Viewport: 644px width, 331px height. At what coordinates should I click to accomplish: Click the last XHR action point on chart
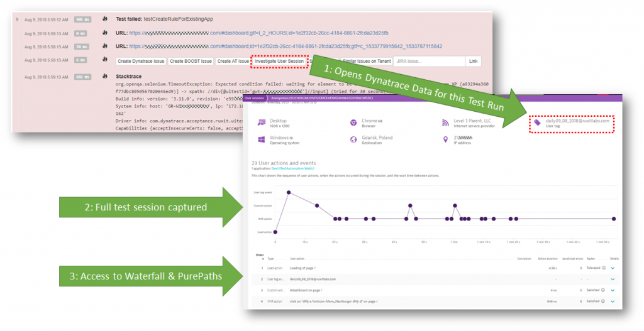[x=614, y=219]
